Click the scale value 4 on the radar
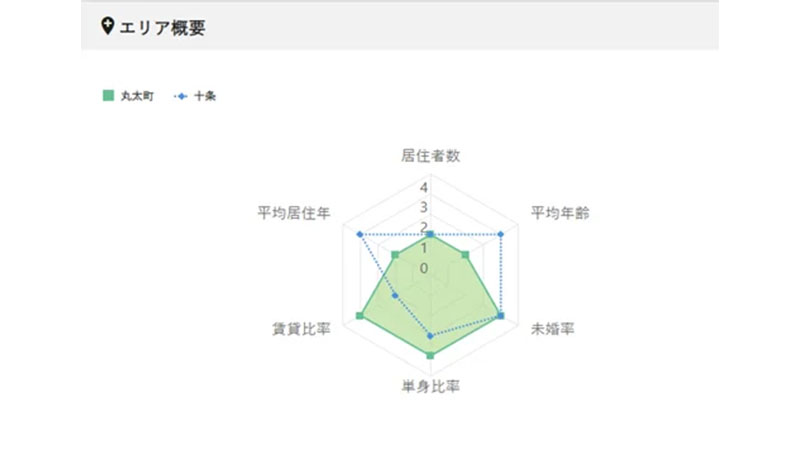This screenshot has width=800, height=450. (x=423, y=188)
